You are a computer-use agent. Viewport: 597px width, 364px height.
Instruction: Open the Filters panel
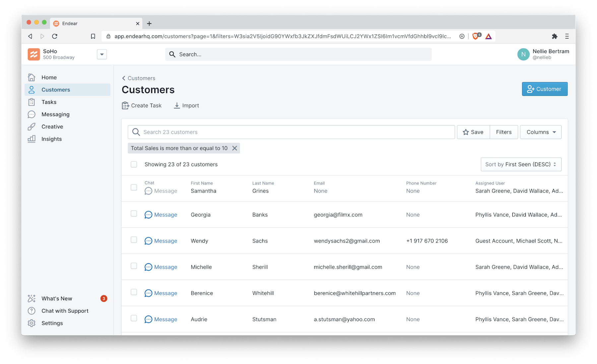(x=504, y=132)
